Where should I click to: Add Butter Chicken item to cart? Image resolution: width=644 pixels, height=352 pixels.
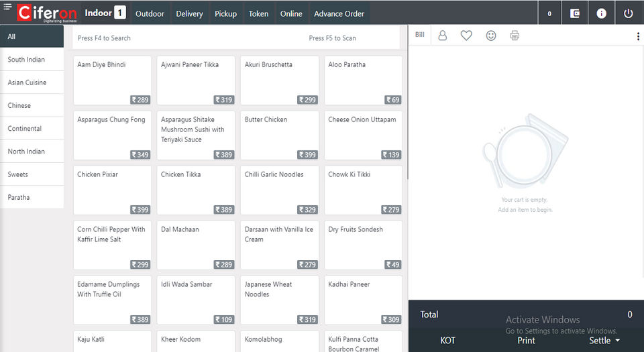click(279, 135)
